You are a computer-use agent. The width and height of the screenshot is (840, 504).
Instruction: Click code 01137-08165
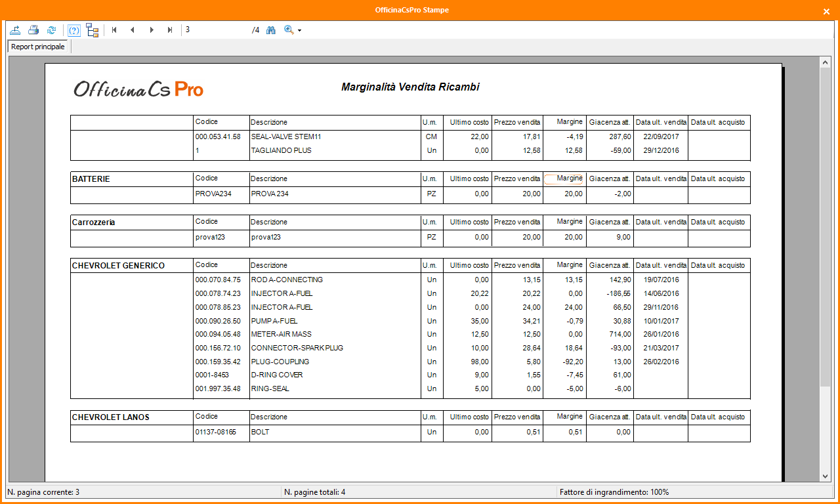point(215,432)
